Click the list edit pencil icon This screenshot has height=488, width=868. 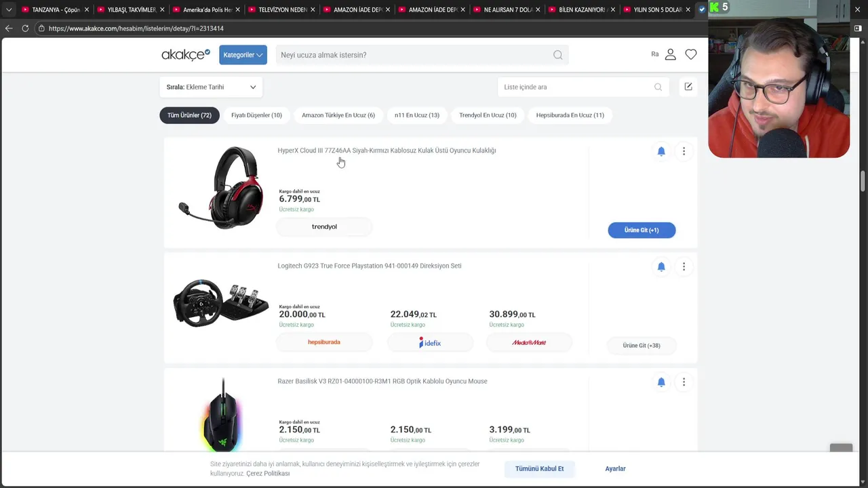[x=688, y=87]
